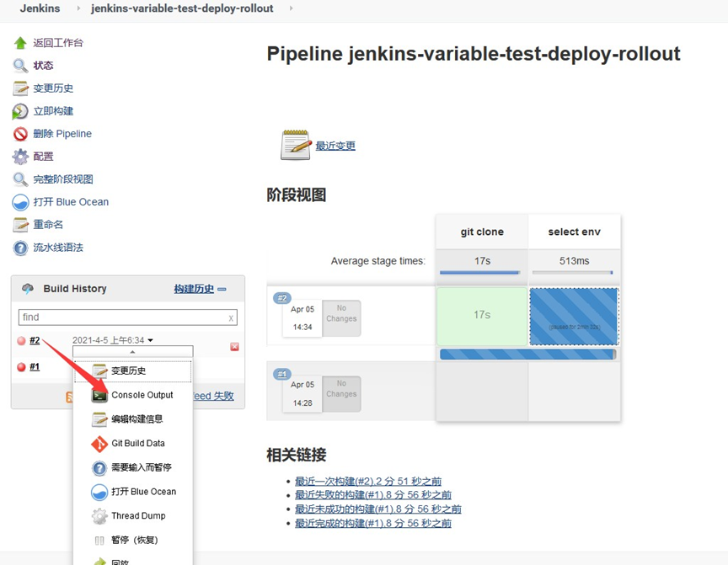Click the pipeline syntax help icon
This screenshot has height=565, width=728.
tap(20, 248)
